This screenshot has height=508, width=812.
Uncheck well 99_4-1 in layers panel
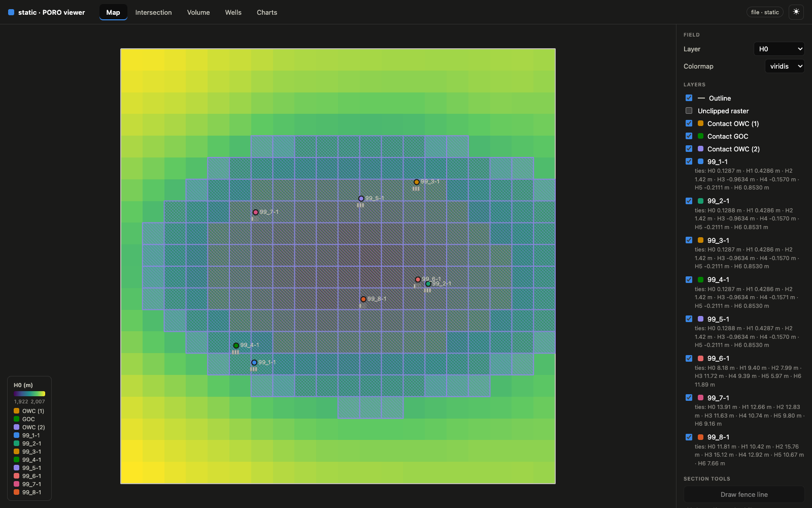pos(689,280)
